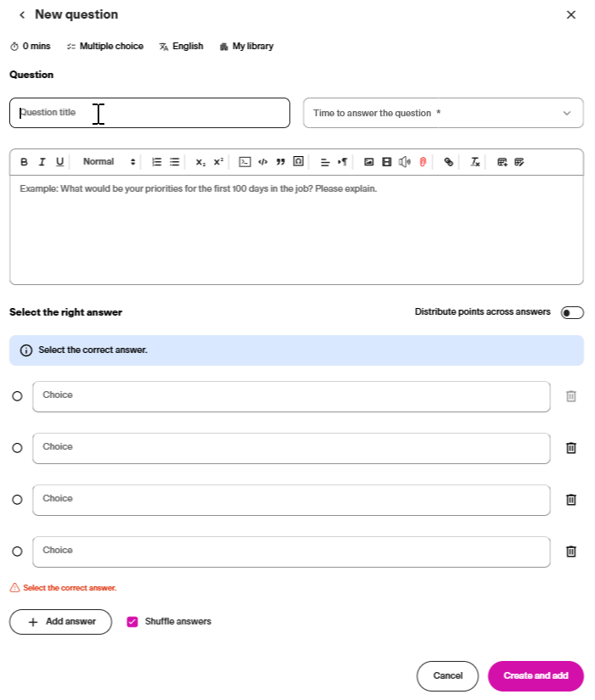595x700 pixels.
Task: Open the Normal text style dropdown
Action: click(x=109, y=162)
